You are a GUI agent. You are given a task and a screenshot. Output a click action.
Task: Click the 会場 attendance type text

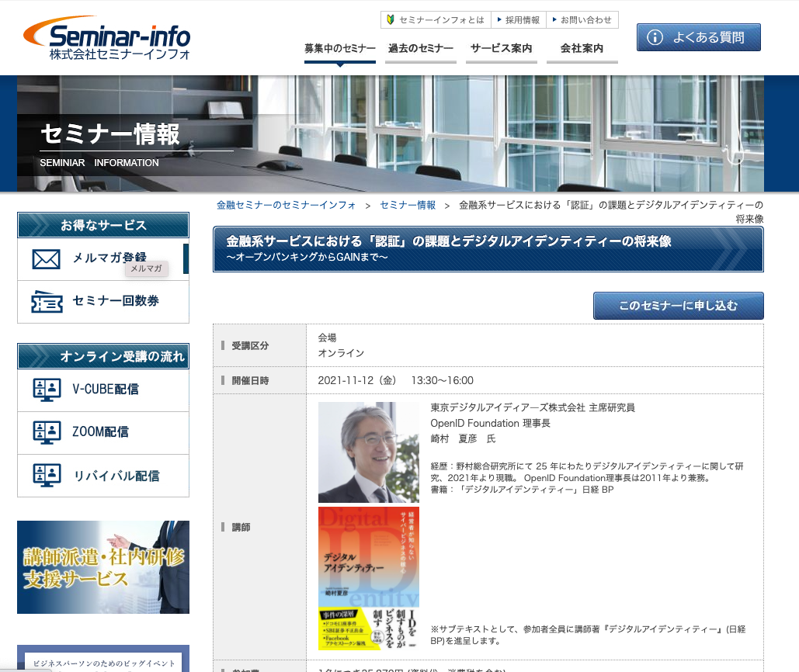coord(327,338)
